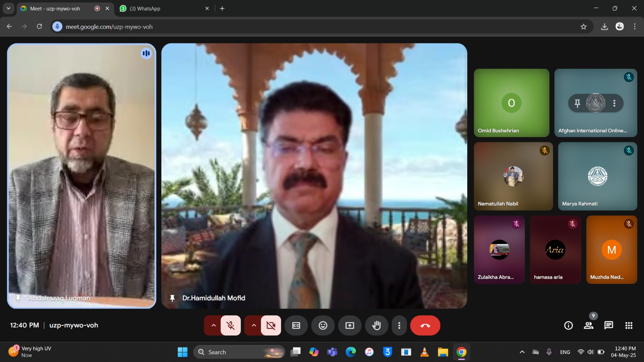Image resolution: width=644 pixels, height=362 pixels.
Task: Click the taskbar Search box
Action: tap(239, 352)
